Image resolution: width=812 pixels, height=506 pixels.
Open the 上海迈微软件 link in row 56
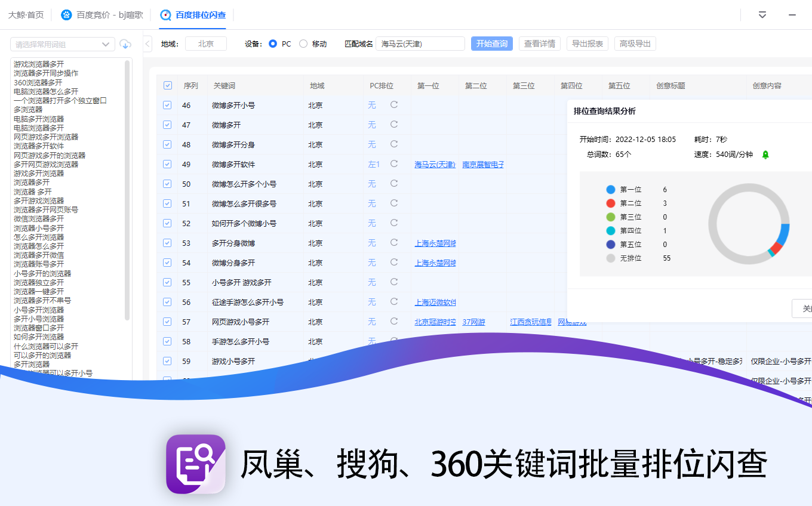pos(435,302)
